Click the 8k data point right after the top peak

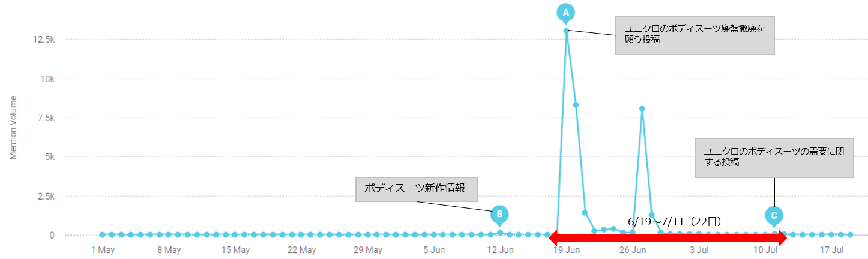pos(576,105)
